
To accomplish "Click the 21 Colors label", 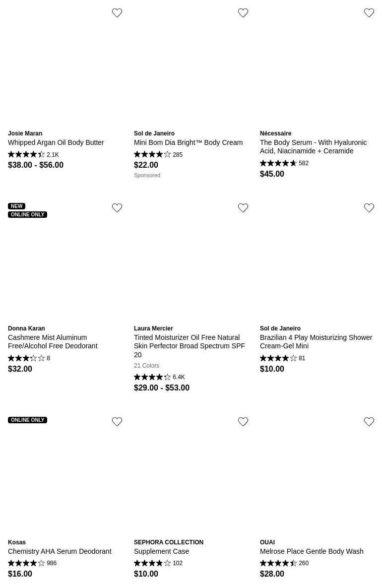I will pos(146,366).
